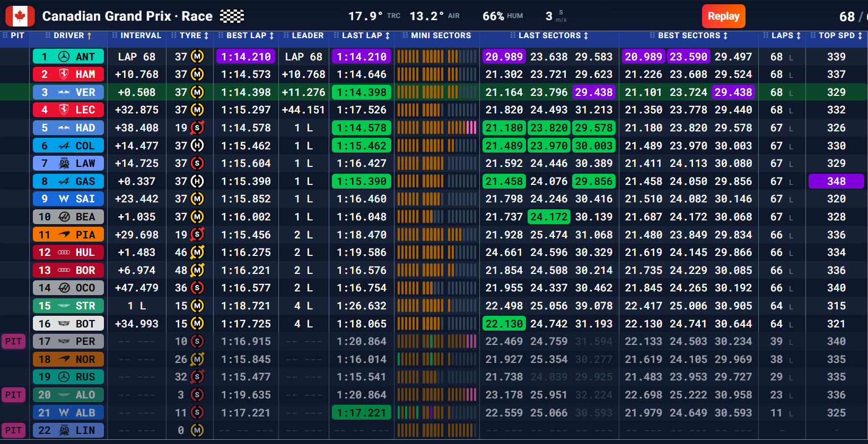Screen dimensions: 868x444
Task: Sort by LAPS using the arrows
Action: click(799, 35)
